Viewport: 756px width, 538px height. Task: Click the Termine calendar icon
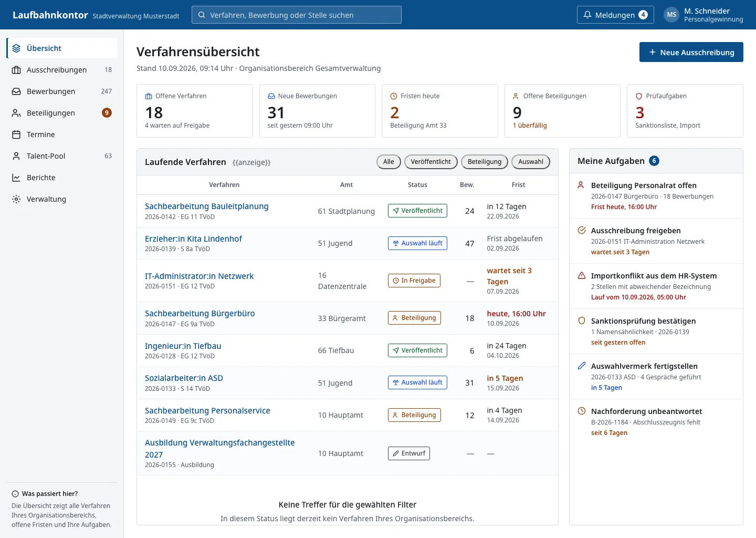click(16, 134)
